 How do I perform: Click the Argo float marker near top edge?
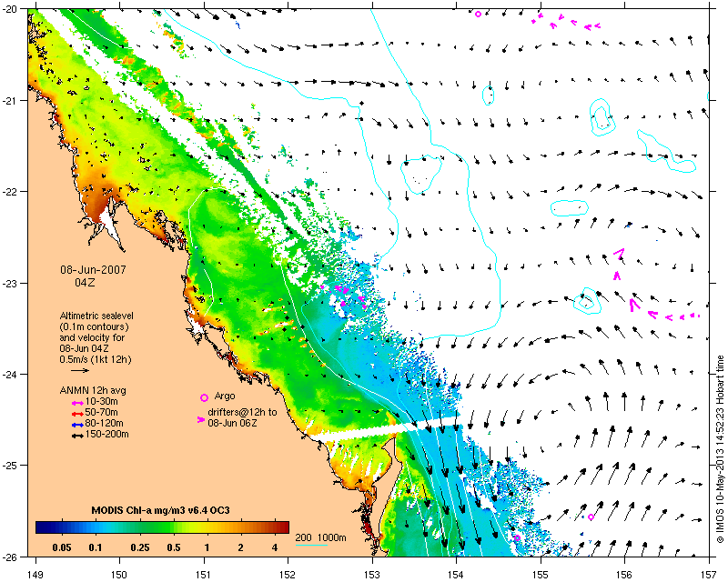pyautogui.click(x=479, y=14)
